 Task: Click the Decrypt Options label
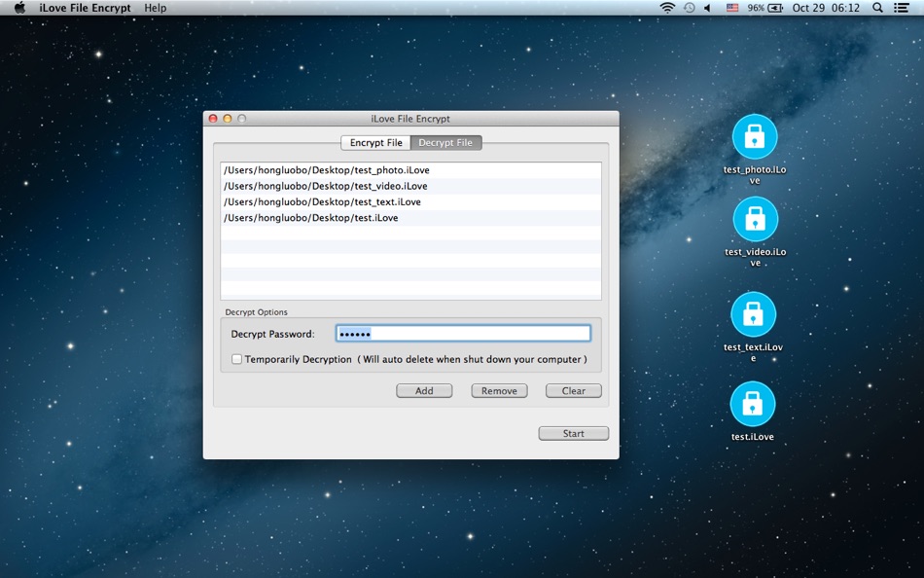(x=257, y=312)
